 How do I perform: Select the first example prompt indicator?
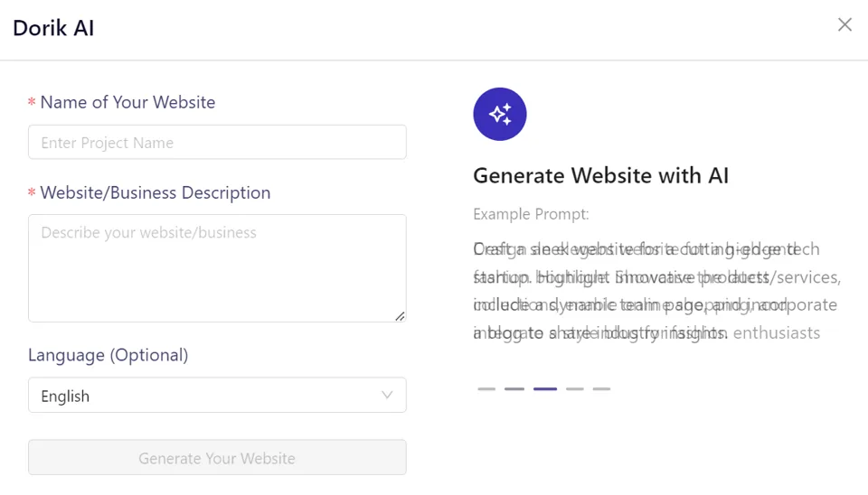coord(486,388)
